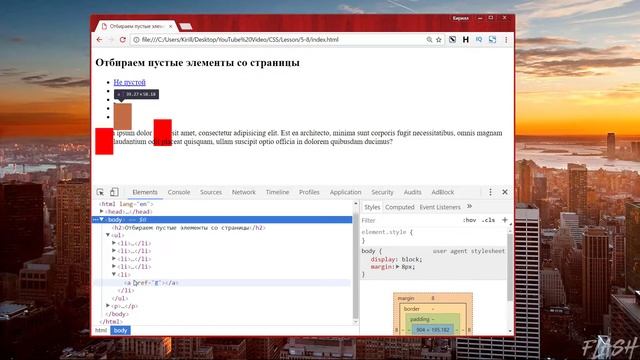Click the padding region in box model
This screenshot has width=640, height=360.
(433, 319)
